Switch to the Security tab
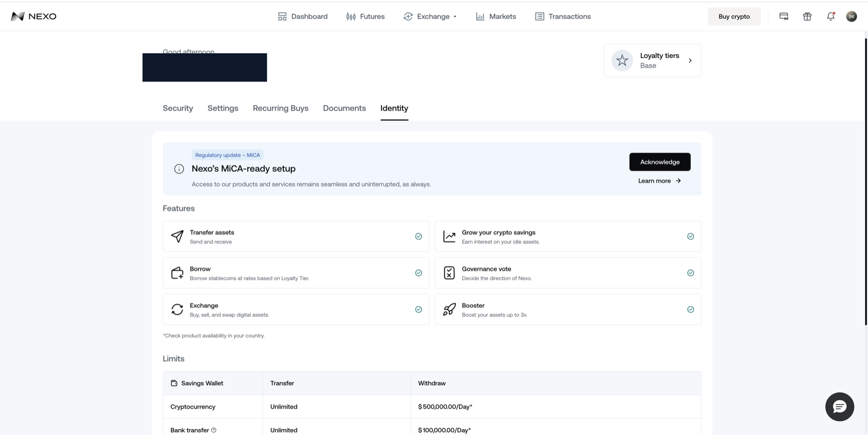Viewport: 868px width, 435px height. point(178,108)
